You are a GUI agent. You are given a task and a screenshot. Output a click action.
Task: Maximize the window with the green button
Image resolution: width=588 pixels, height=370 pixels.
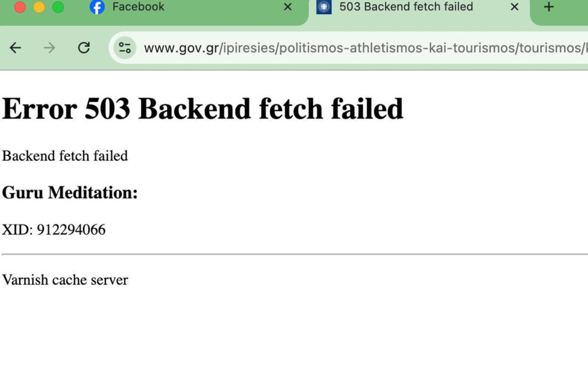[x=58, y=6]
